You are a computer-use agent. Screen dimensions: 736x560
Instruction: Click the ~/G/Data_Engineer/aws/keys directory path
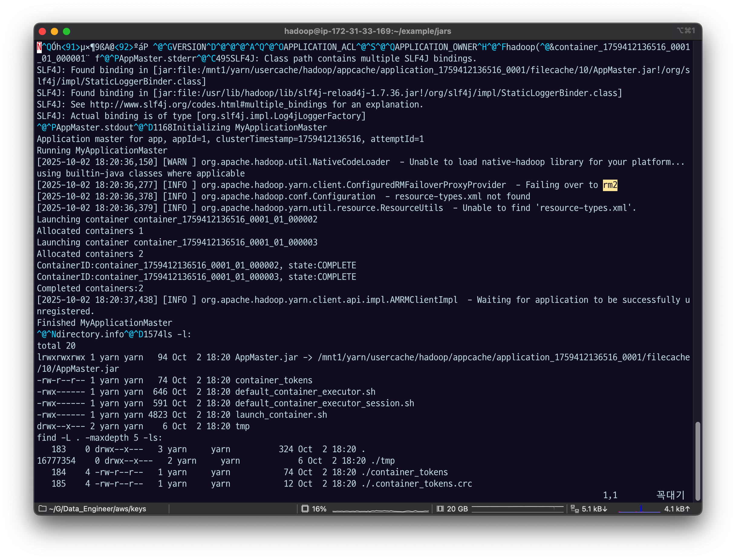coord(97,509)
